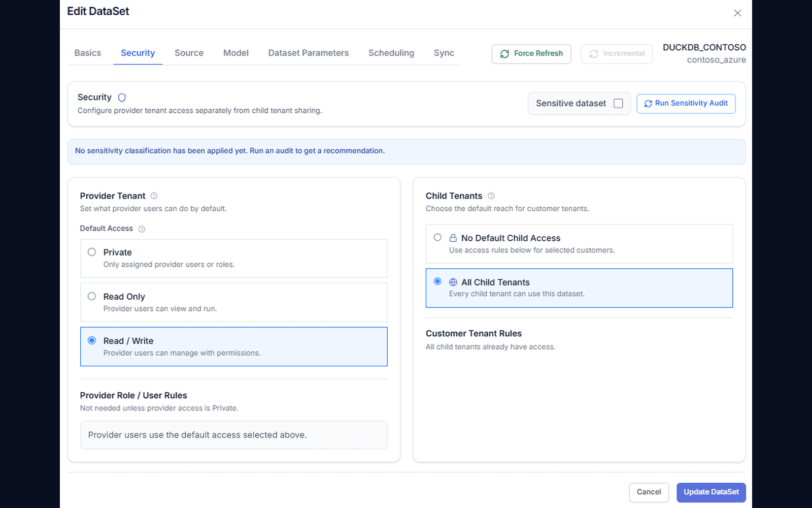The height and width of the screenshot is (508, 812).
Task: Enable the Sensitive dataset checkbox
Action: (x=618, y=104)
